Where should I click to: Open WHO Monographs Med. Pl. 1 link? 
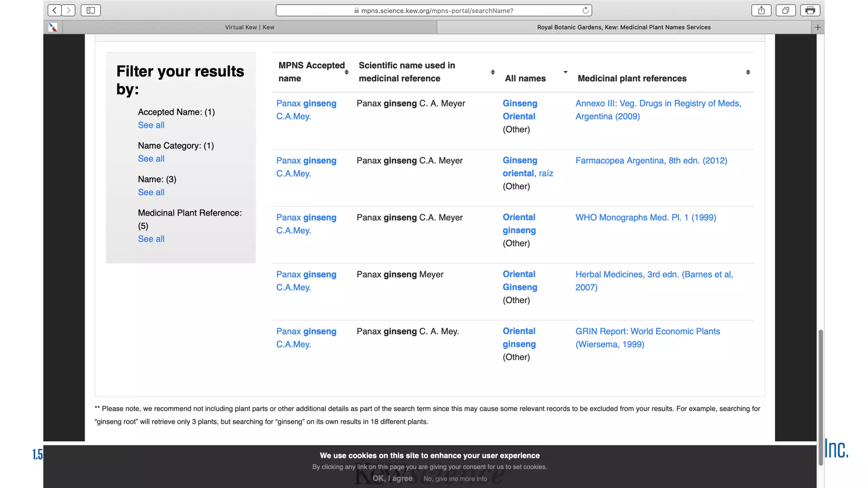coord(645,217)
